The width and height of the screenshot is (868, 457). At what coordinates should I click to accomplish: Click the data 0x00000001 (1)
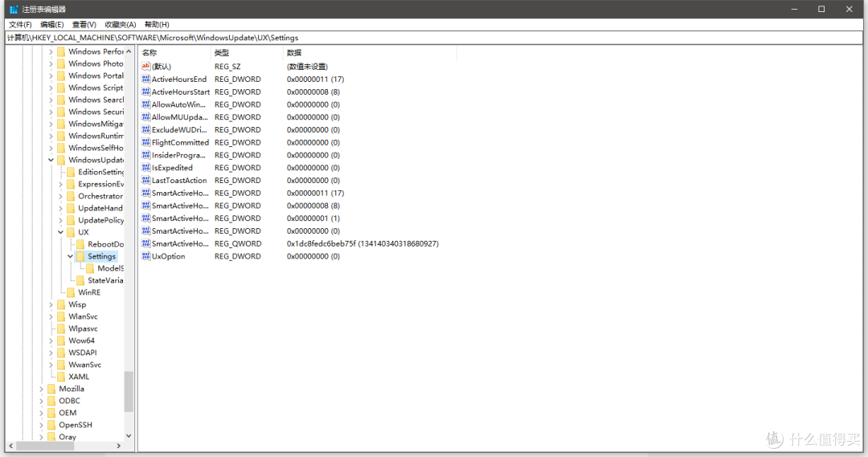313,218
